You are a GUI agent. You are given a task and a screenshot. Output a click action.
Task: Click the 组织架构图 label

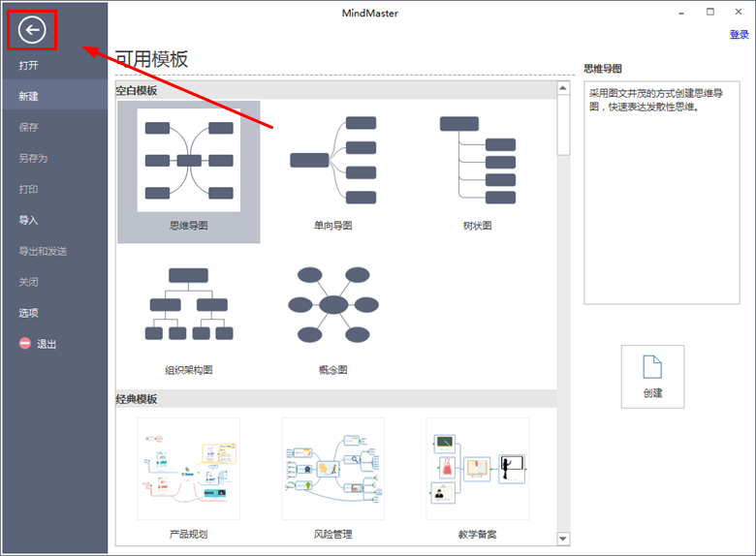189,370
